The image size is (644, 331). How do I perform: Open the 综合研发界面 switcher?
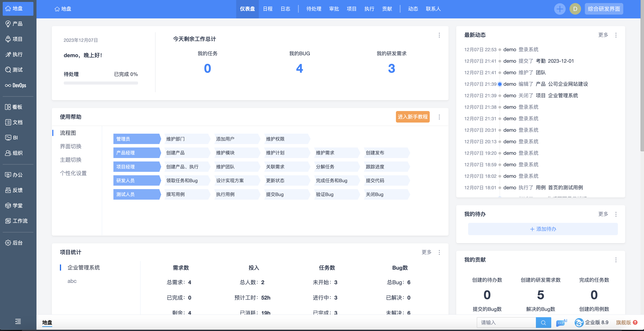[x=604, y=9]
